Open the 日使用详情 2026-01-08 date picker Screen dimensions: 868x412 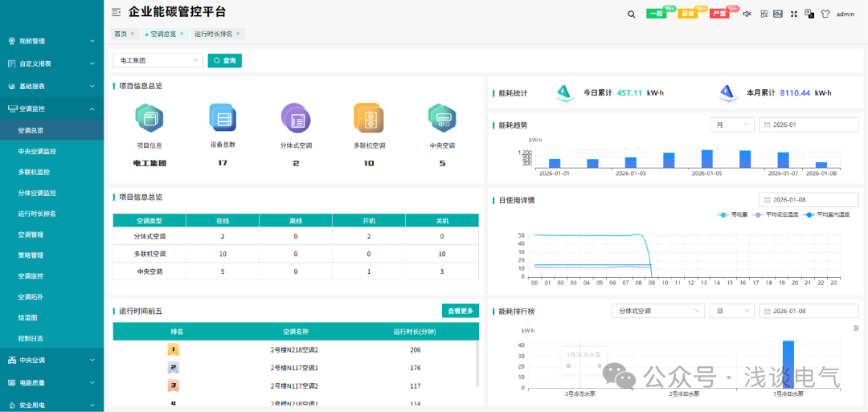tap(809, 200)
